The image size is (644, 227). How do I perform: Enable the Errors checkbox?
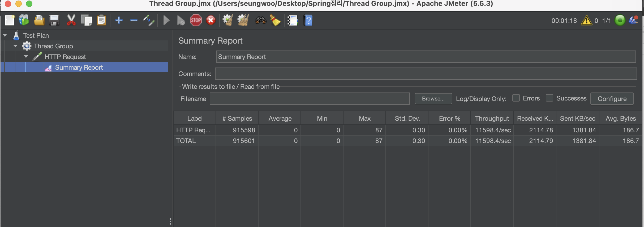point(516,98)
